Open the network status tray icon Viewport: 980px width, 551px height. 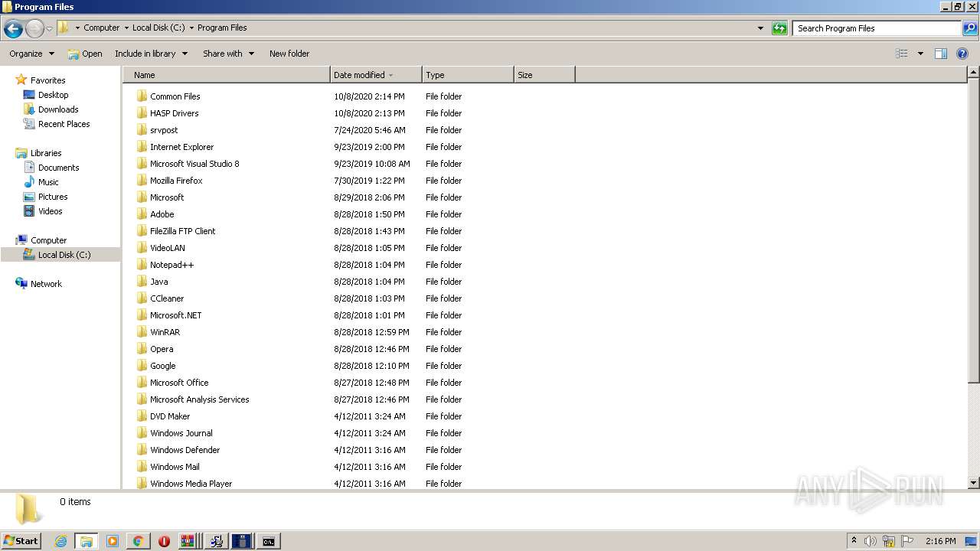pos(889,541)
